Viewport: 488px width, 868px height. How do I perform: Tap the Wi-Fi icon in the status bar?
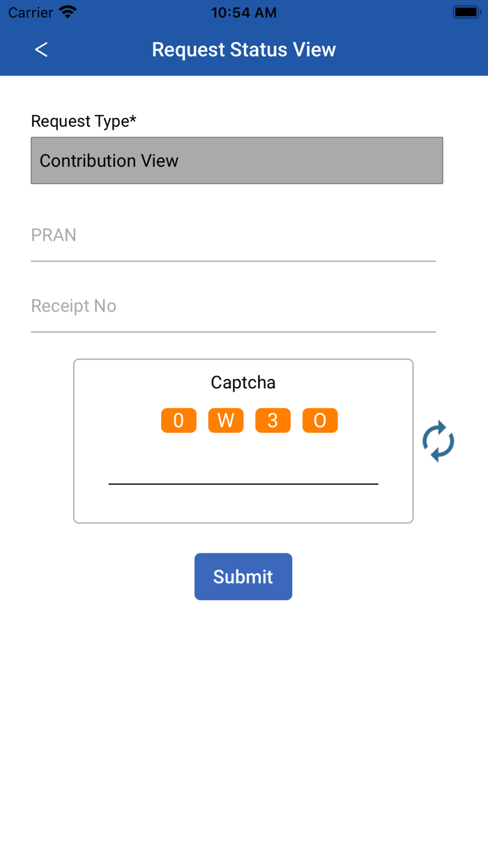[x=66, y=11]
